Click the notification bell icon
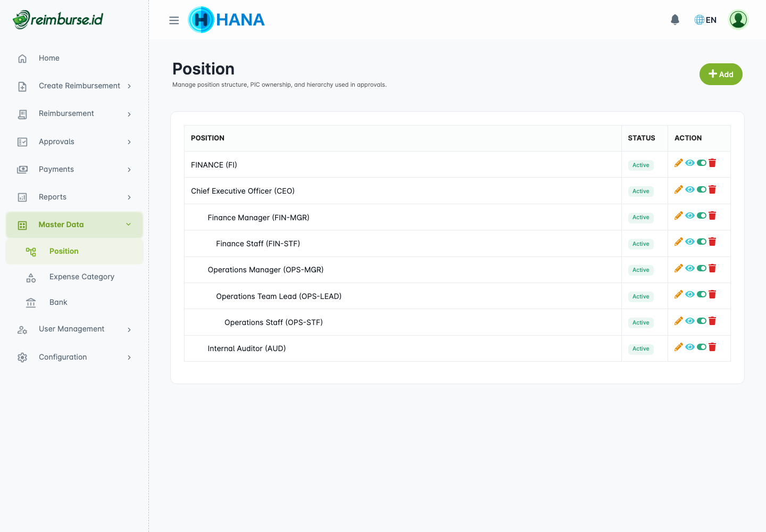Viewport: 766px width, 532px height. (x=675, y=20)
